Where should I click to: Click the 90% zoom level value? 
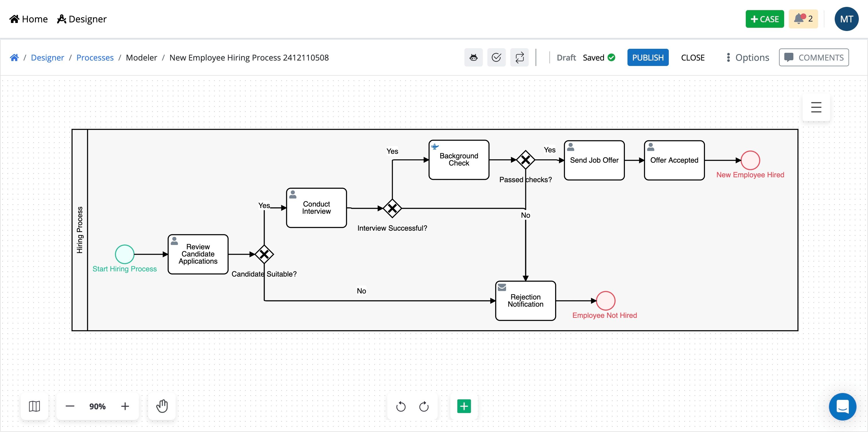click(97, 406)
